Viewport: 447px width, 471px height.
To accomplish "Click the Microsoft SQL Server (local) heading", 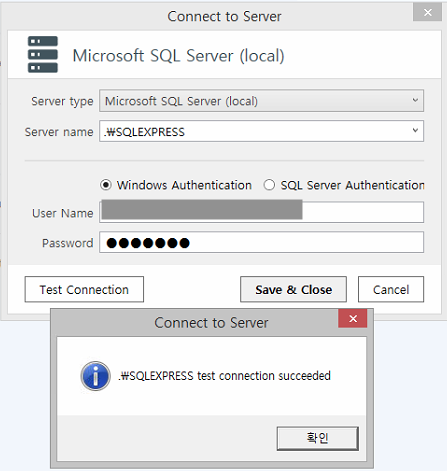I will pos(178,56).
